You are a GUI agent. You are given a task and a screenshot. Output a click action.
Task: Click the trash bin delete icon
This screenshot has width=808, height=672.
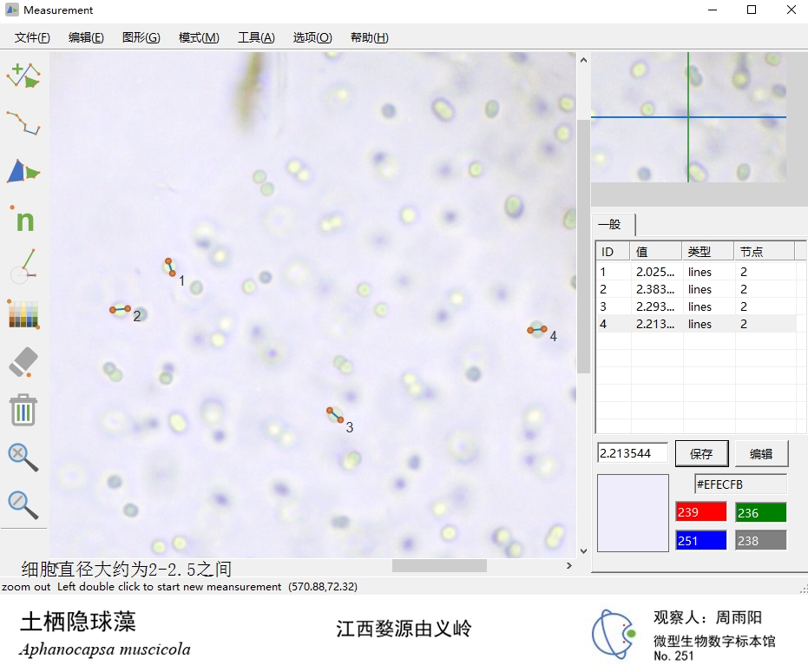[x=23, y=410]
